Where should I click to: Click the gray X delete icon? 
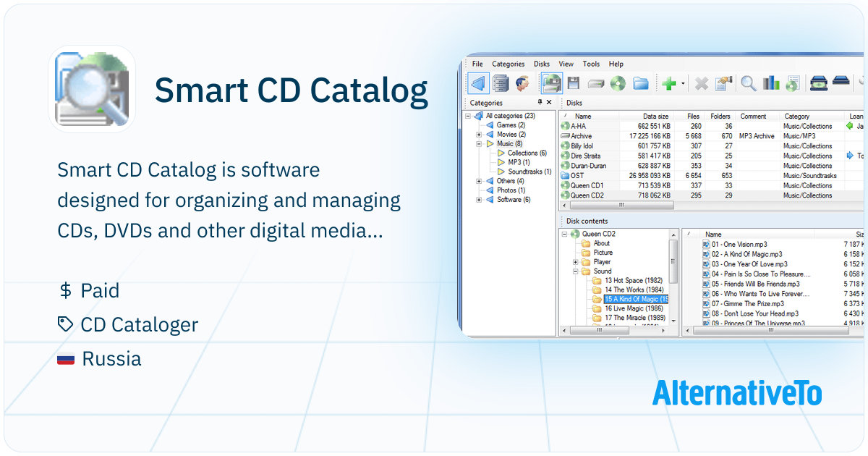pyautogui.click(x=701, y=84)
